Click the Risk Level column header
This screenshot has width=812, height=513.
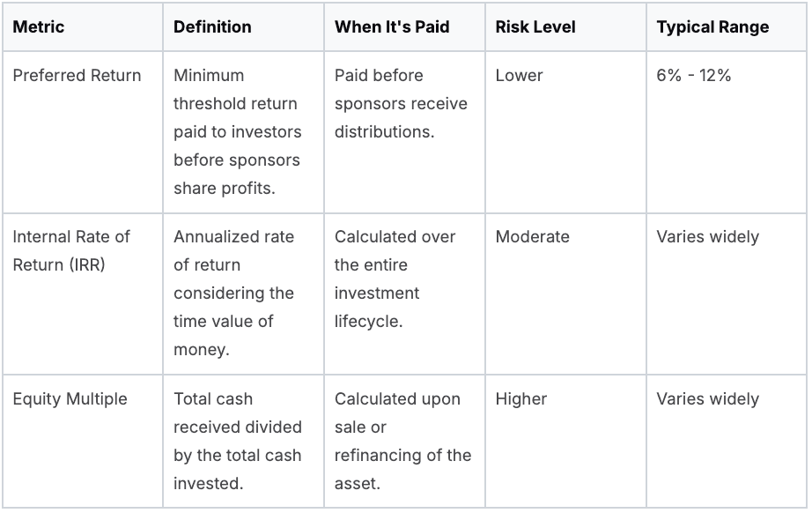pyautogui.click(x=535, y=26)
